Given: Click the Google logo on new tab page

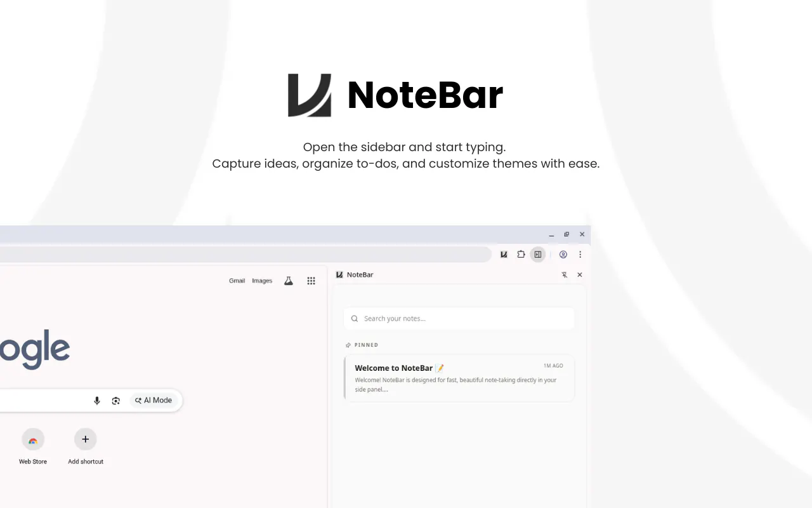Looking at the screenshot, I should tap(34, 349).
